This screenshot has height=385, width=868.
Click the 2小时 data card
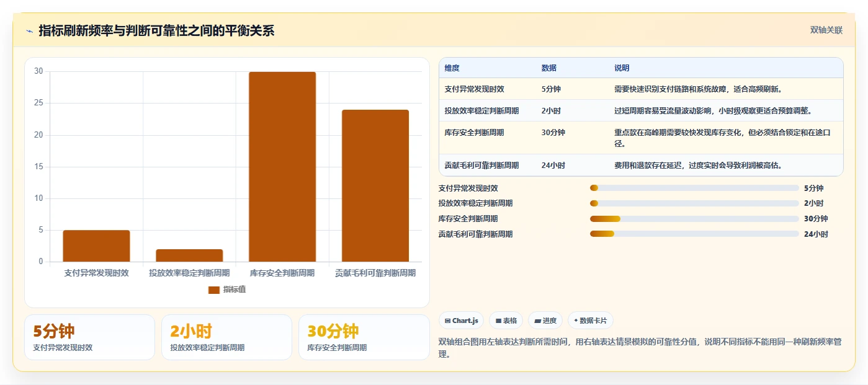(x=226, y=337)
